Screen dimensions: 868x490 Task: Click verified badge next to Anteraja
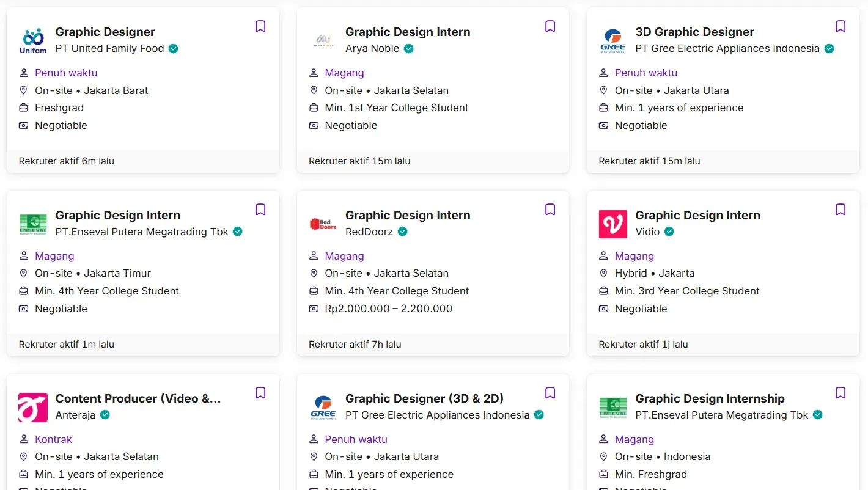click(105, 415)
